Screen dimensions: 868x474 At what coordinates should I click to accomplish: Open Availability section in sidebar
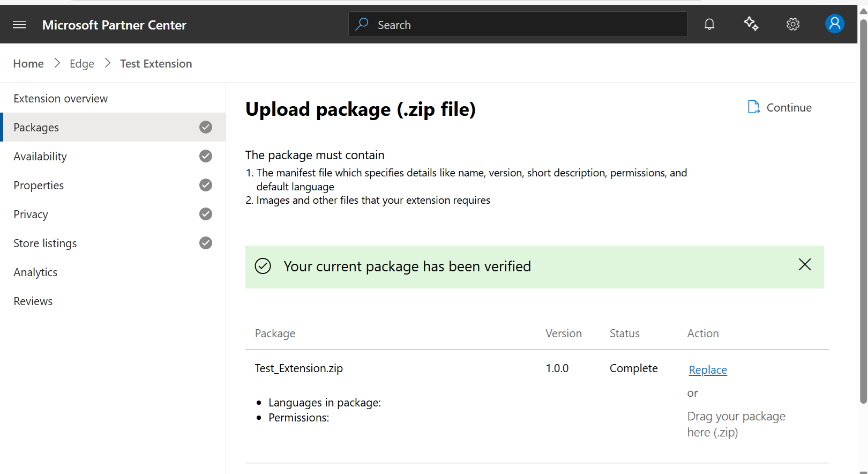[x=113, y=156]
